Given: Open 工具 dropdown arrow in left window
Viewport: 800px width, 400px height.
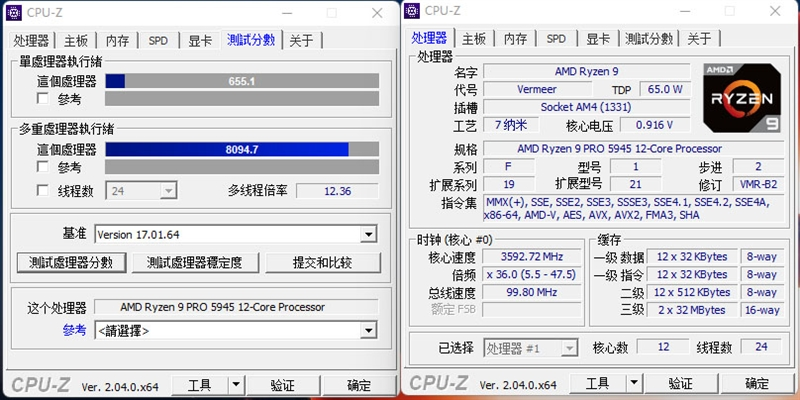Looking at the screenshot, I should [x=236, y=385].
